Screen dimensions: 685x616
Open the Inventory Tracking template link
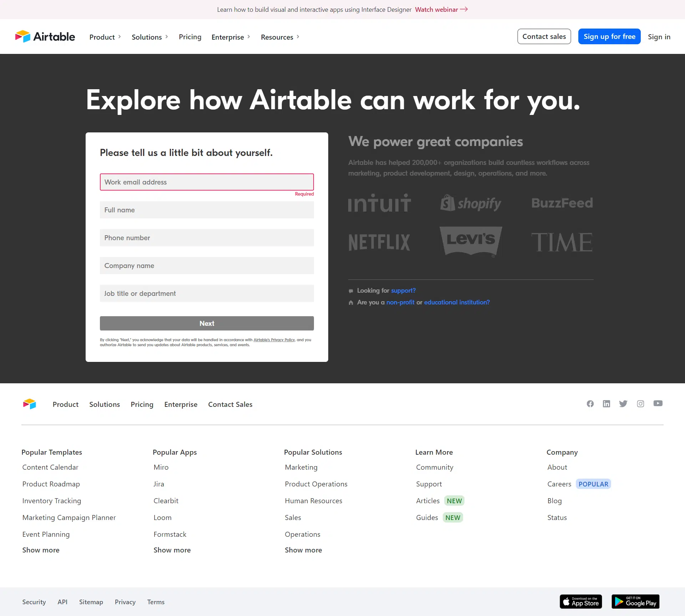pos(52,501)
